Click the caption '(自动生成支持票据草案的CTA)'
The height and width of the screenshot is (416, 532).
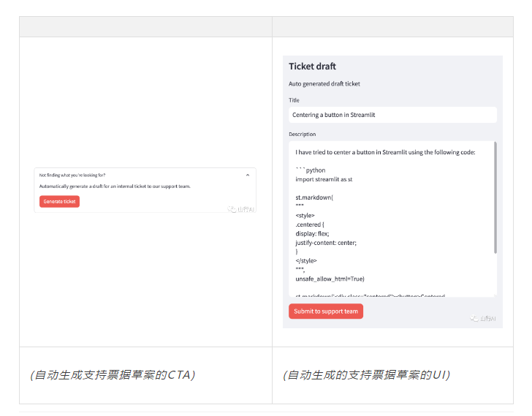(113, 375)
